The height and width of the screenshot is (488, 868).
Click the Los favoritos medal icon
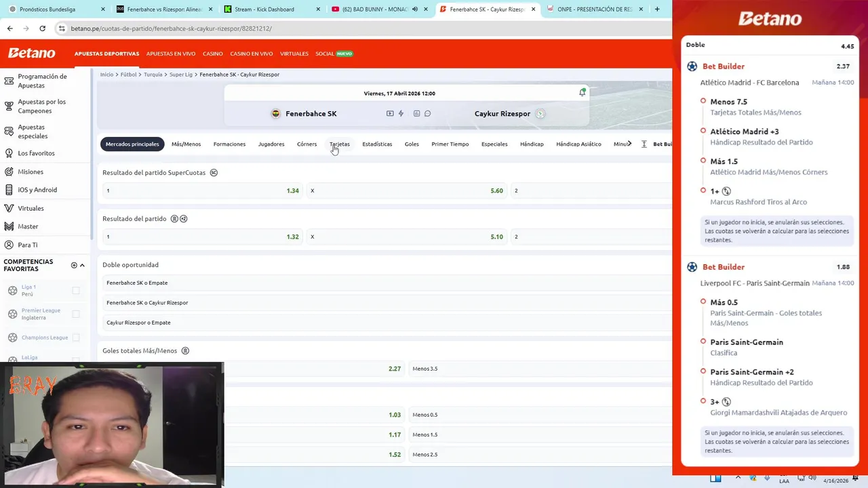(x=9, y=153)
